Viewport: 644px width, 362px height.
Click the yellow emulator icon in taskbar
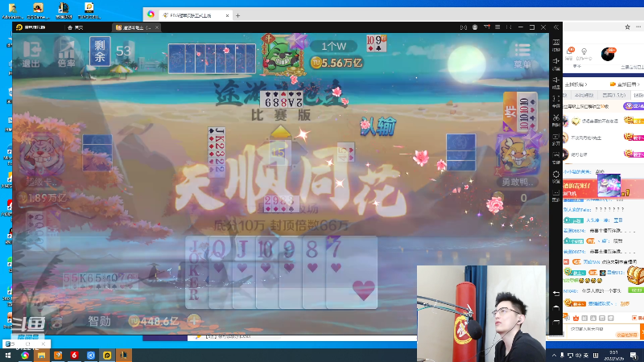(107, 355)
